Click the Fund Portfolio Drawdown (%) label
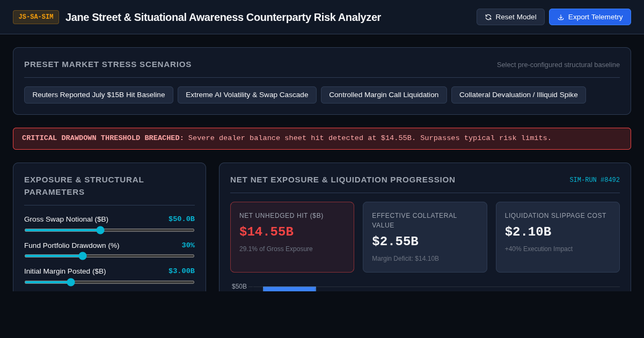The width and height of the screenshot is (644, 338). (72, 245)
